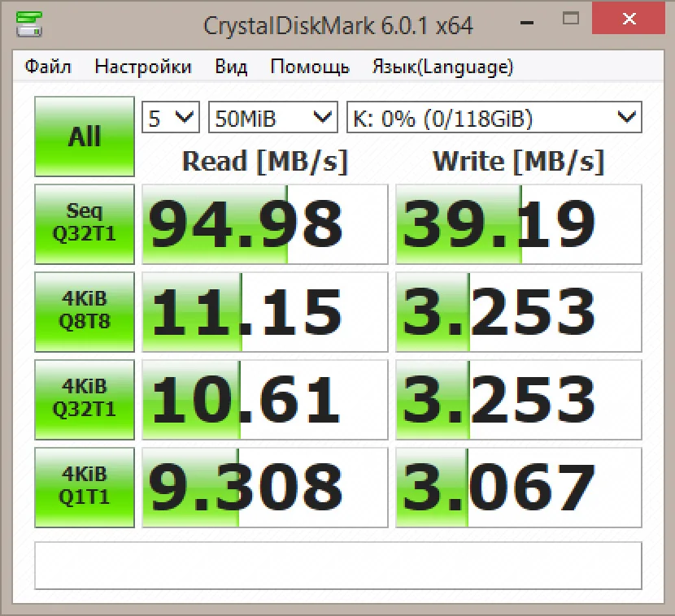The width and height of the screenshot is (675, 616).
Task: Open the Помощь menu
Action: tap(310, 67)
